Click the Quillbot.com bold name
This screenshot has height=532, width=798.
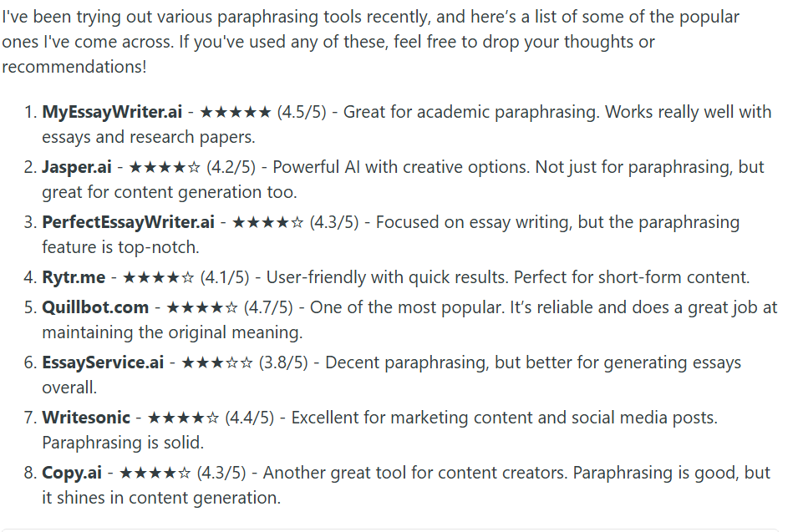95,307
